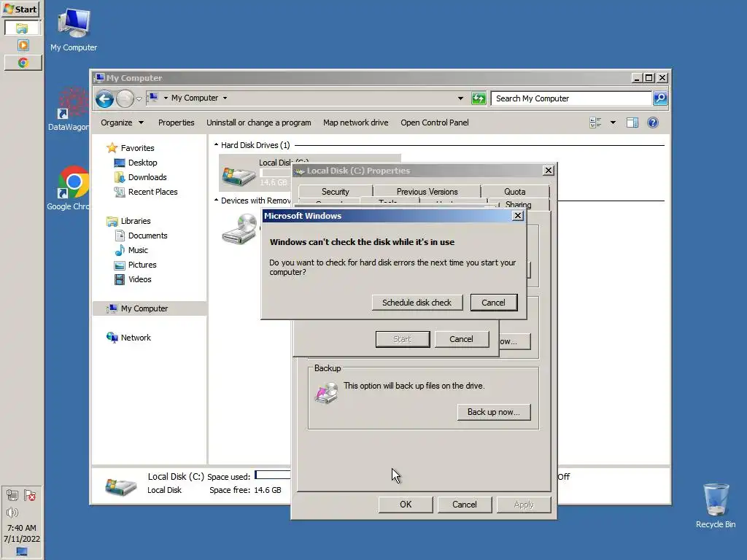Click the Search My Computer field

571,98
